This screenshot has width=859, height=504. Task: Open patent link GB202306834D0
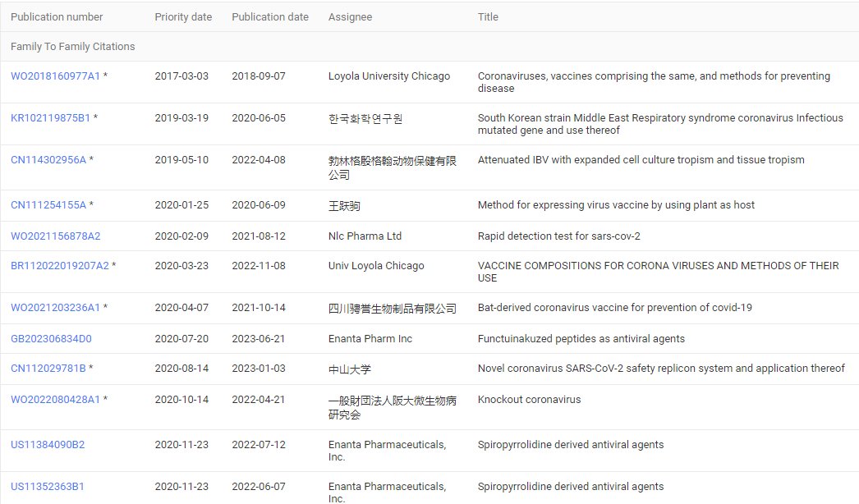click(x=52, y=338)
